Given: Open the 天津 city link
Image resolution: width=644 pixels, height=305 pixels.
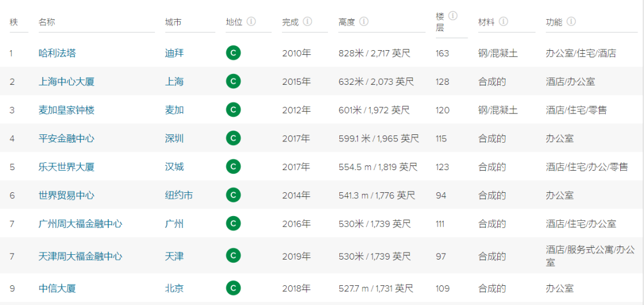Looking at the screenshot, I should (174, 256).
